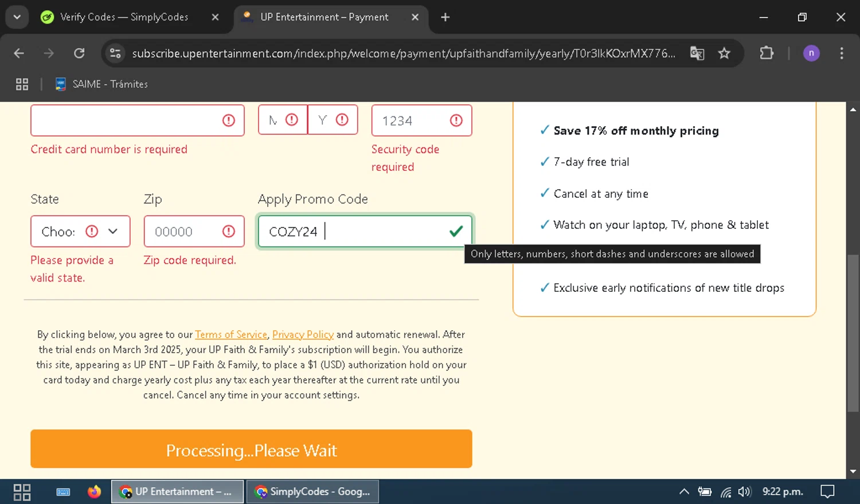Viewport: 860px width, 504px height.
Task: View site information icon in address bar
Action: pos(115,53)
